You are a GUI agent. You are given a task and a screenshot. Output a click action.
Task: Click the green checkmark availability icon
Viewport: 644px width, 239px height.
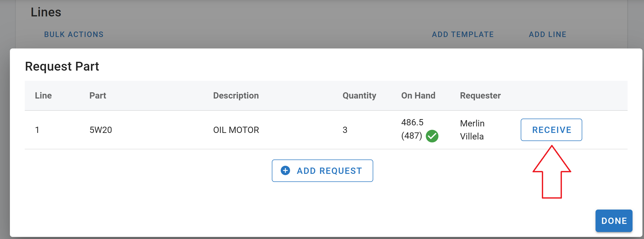click(x=432, y=136)
